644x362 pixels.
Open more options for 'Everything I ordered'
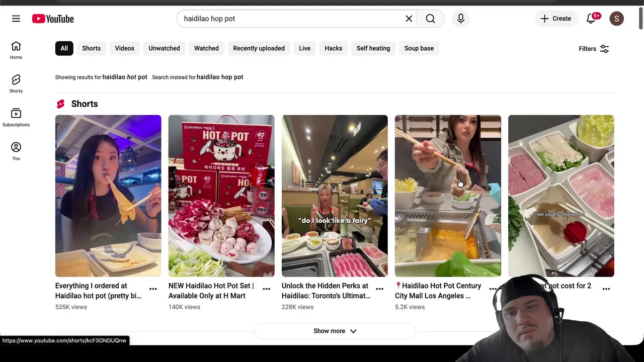(x=153, y=289)
